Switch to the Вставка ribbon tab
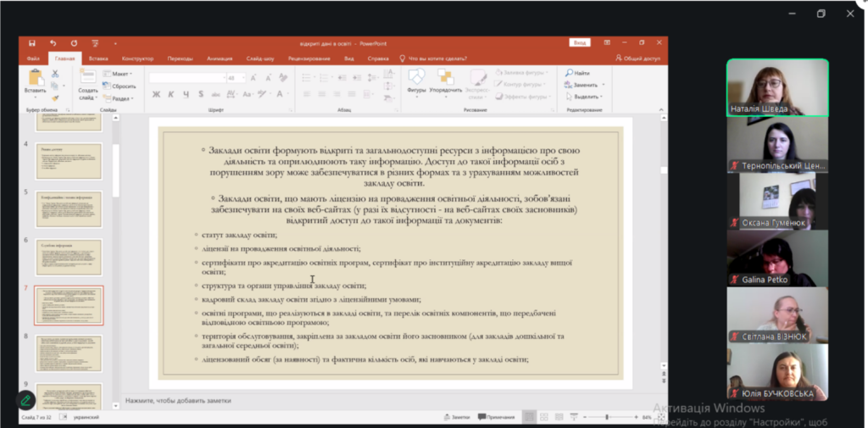 point(98,58)
